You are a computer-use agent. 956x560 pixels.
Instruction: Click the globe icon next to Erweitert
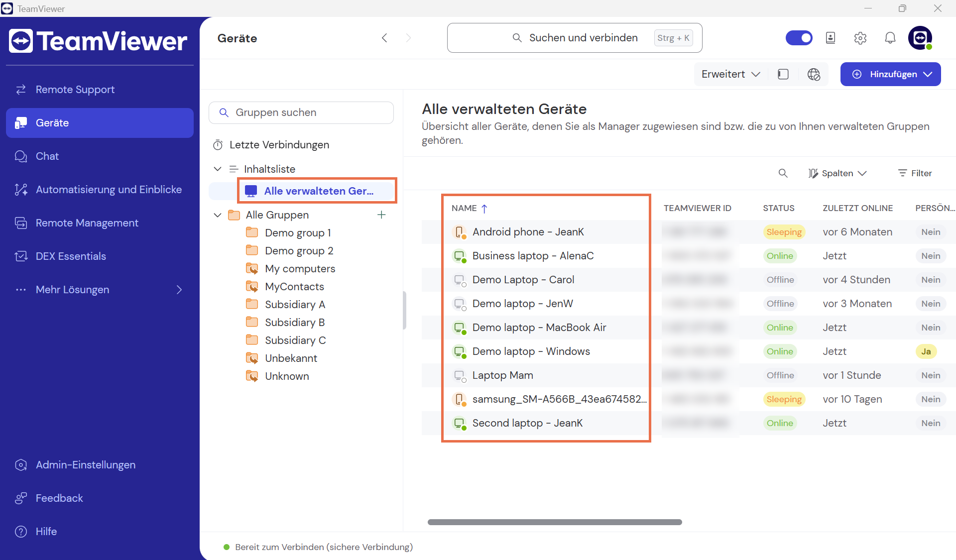click(x=814, y=74)
